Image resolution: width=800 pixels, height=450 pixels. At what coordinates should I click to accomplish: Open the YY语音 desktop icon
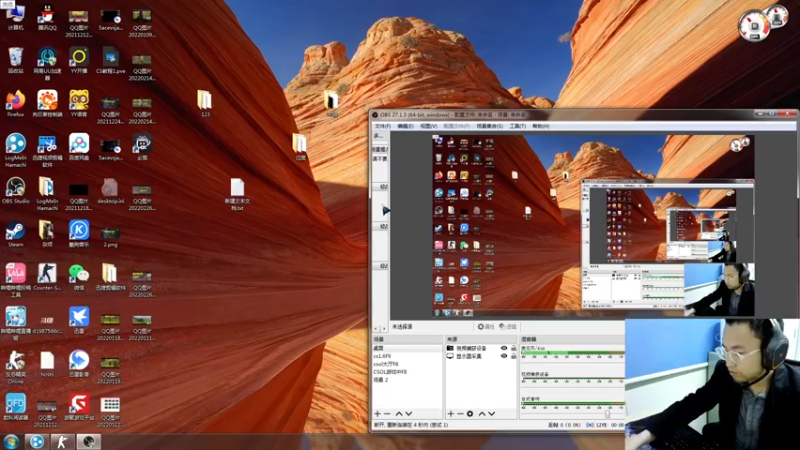tap(79, 104)
